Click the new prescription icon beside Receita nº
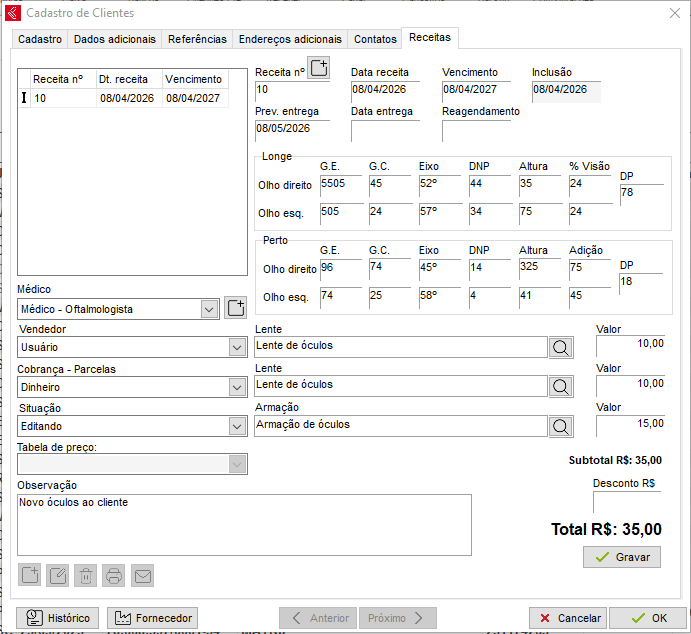This screenshot has width=691, height=634. coord(318,68)
